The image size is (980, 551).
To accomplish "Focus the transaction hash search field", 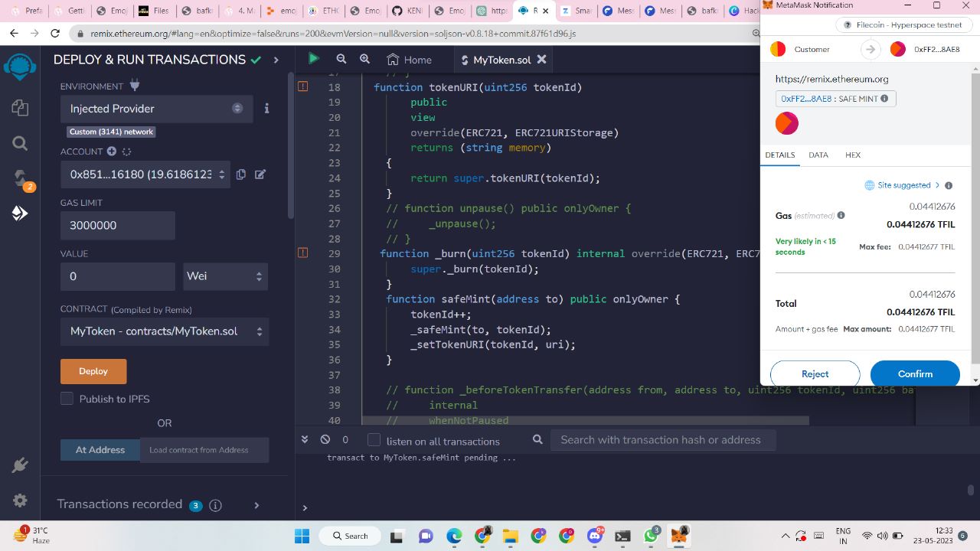I will point(662,440).
